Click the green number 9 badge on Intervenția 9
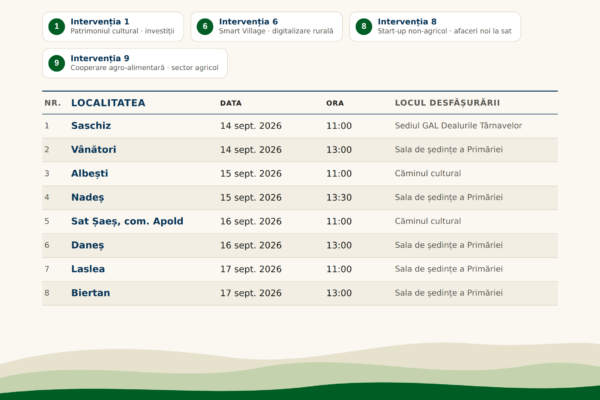The width and height of the screenshot is (600, 400). tap(57, 63)
